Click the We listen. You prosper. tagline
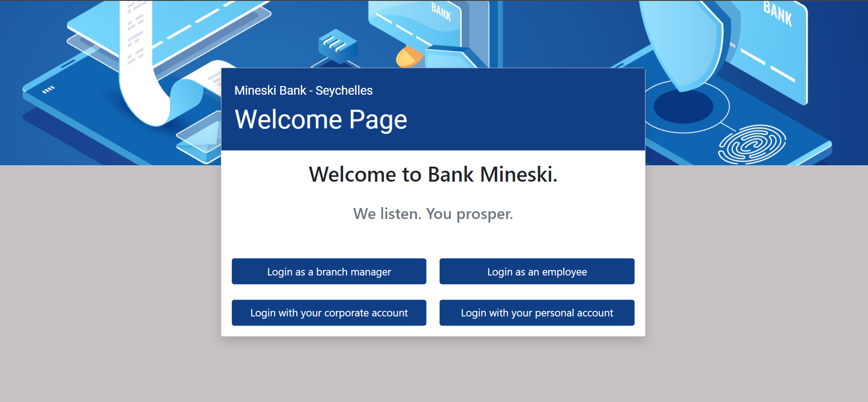Screen dimensions: 868x402 click(x=433, y=214)
